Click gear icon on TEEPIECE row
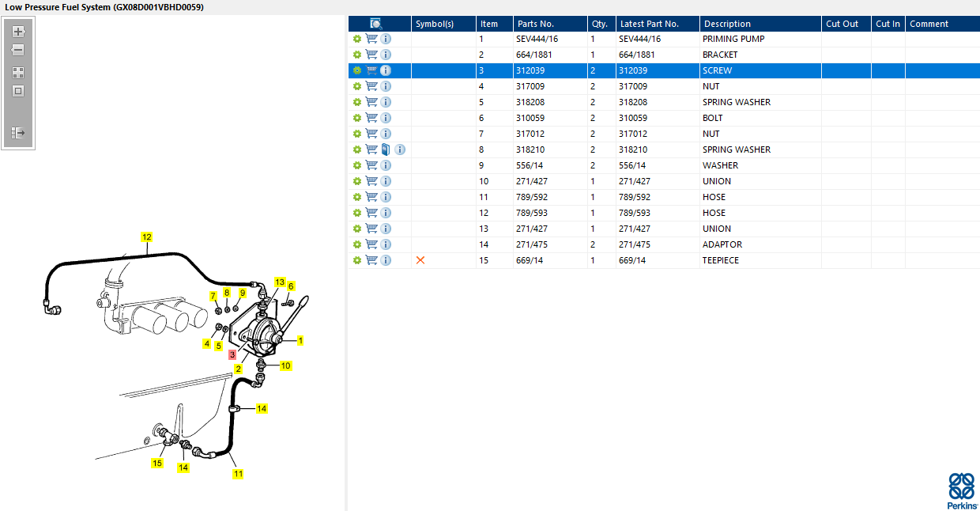The height and width of the screenshot is (511, 980). click(357, 260)
